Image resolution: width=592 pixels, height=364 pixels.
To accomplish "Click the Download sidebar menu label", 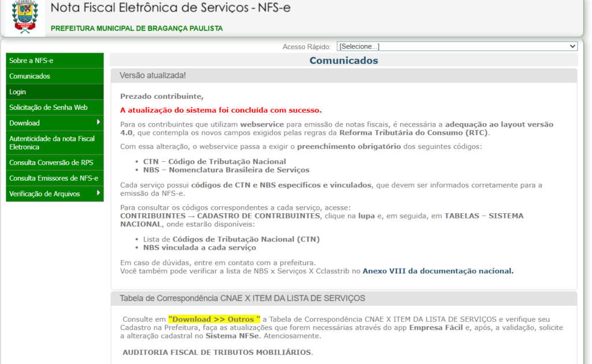I will pos(25,123).
